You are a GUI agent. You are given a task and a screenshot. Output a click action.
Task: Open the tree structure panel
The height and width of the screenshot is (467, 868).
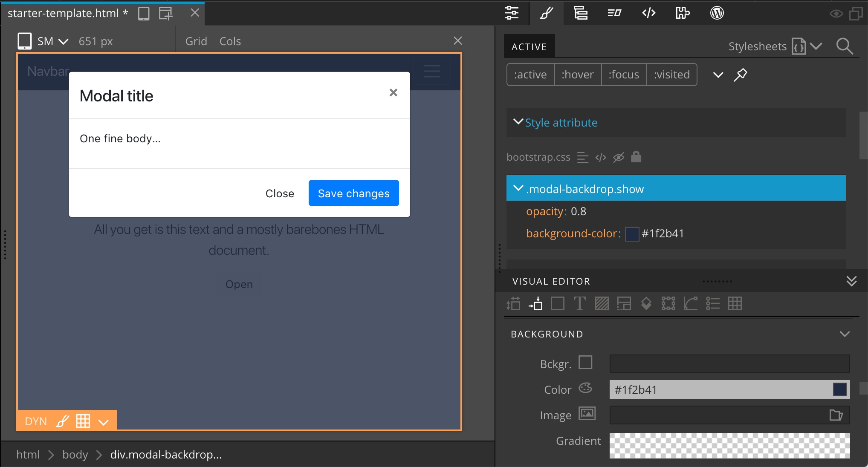click(580, 13)
